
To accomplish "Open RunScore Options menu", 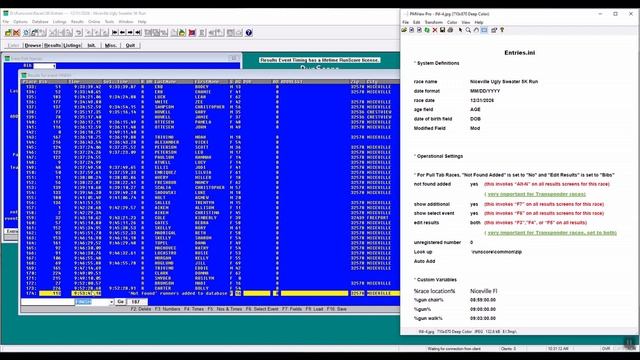I will 20,22.
